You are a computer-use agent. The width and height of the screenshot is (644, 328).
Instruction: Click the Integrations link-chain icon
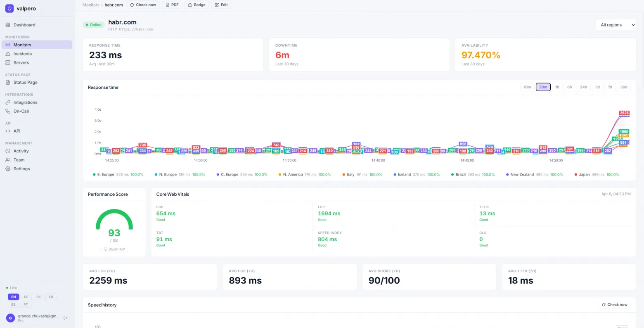pos(8,102)
